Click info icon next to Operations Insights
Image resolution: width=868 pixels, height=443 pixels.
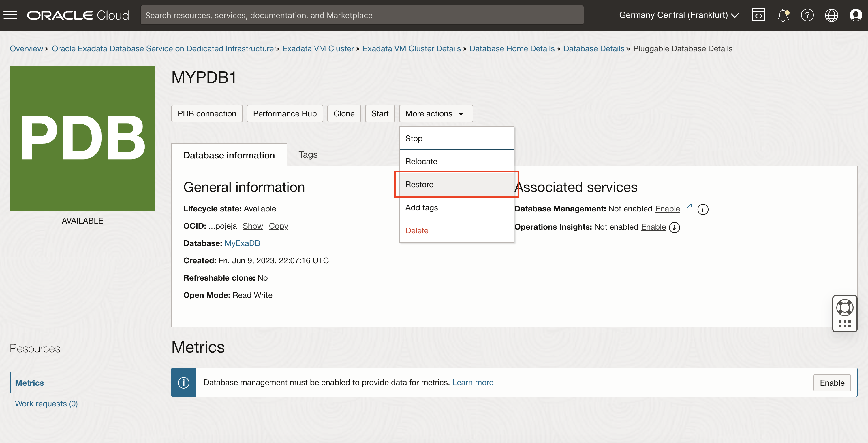(674, 227)
